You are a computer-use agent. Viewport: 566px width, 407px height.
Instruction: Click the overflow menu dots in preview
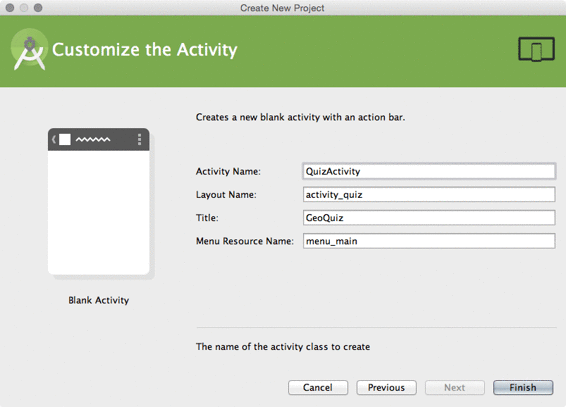[x=139, y=139]
